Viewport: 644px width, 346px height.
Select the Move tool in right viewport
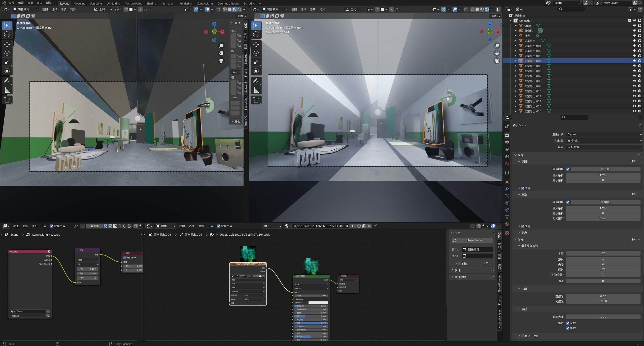pos(256,44)
